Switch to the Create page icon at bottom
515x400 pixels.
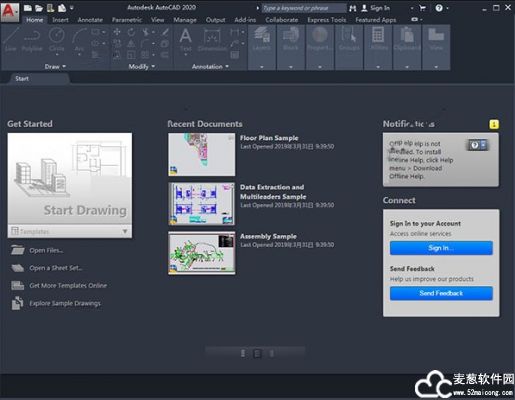click(257, 353)
